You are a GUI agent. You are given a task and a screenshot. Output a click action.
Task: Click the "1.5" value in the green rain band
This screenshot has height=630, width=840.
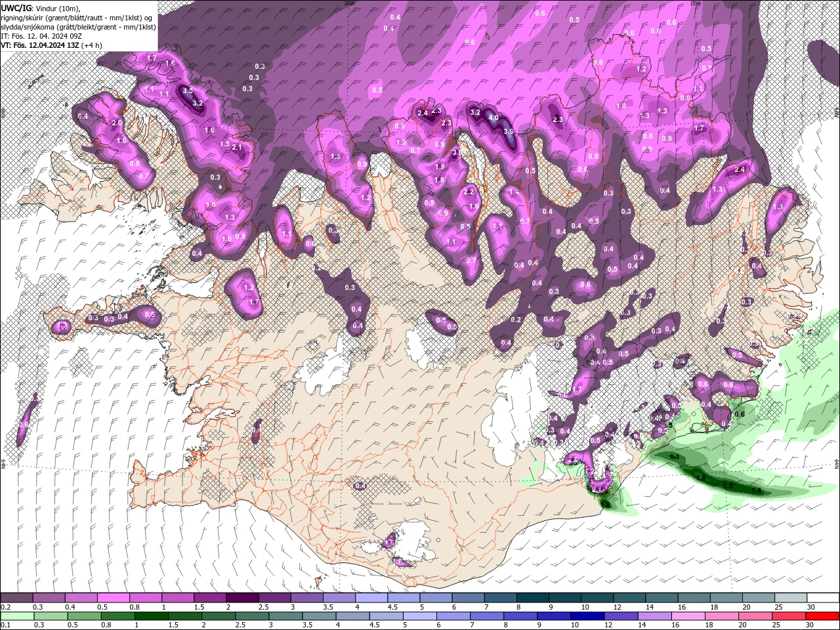[x=728, y=486]
